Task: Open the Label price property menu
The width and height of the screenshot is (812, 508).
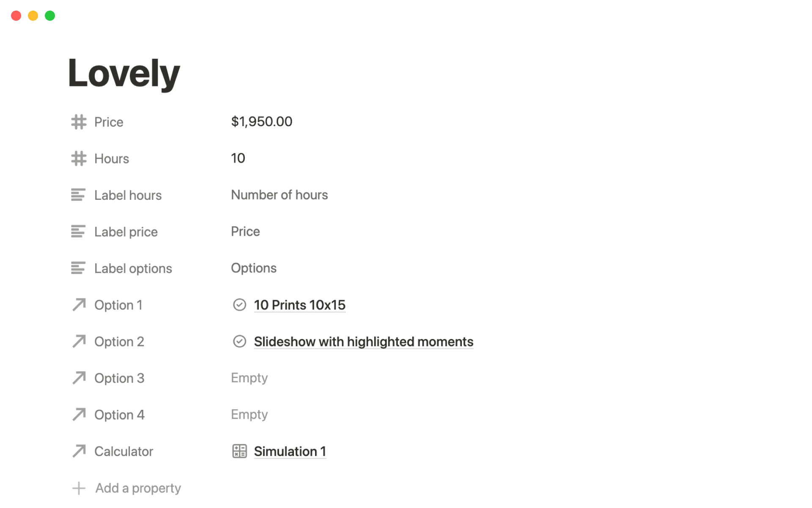Action: point(126,232)
